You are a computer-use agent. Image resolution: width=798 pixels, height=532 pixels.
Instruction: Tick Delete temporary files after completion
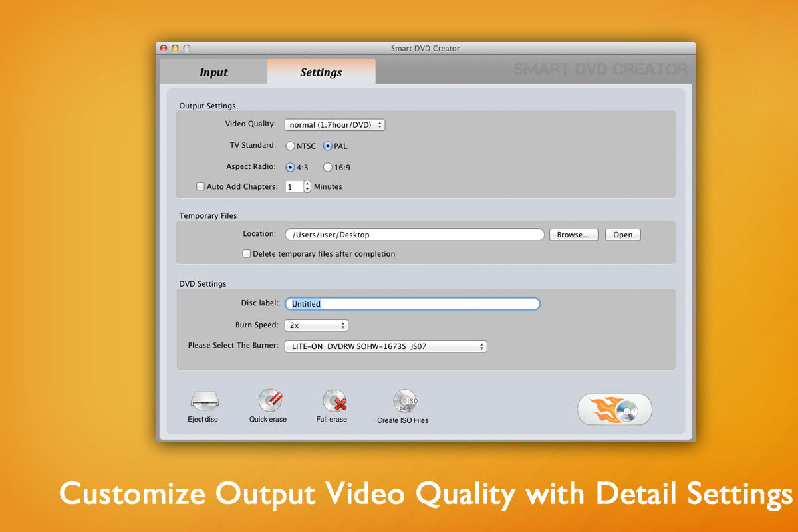[247, 254]
